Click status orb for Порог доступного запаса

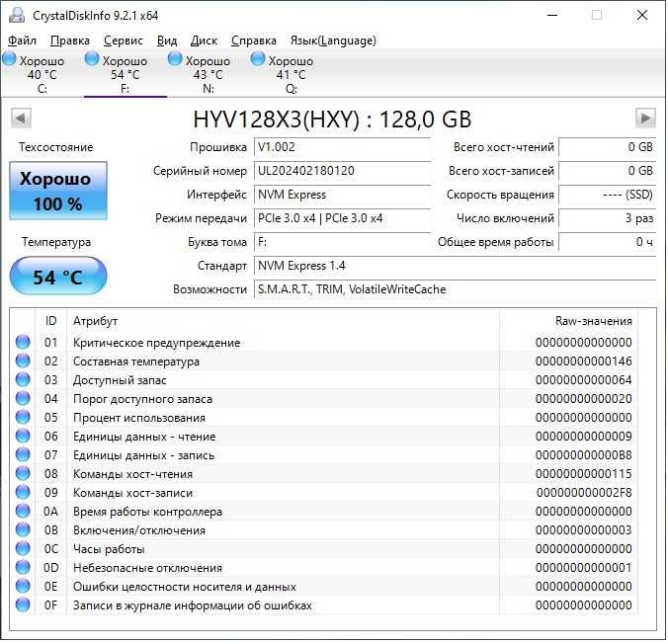click(23, 398)
